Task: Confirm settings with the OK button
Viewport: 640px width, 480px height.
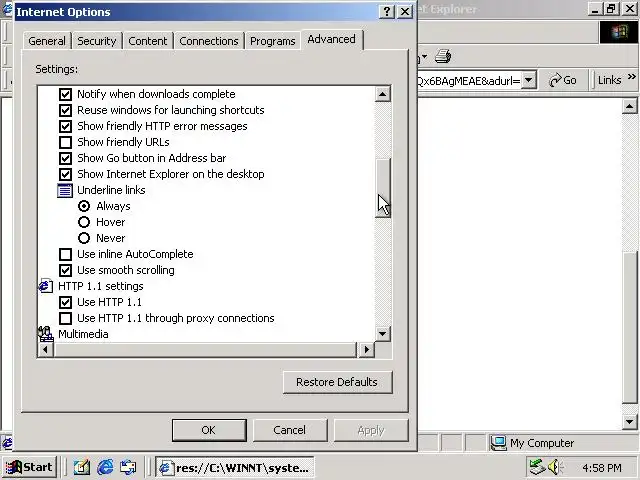Action: pyautogui.click(x=209, y=430)
